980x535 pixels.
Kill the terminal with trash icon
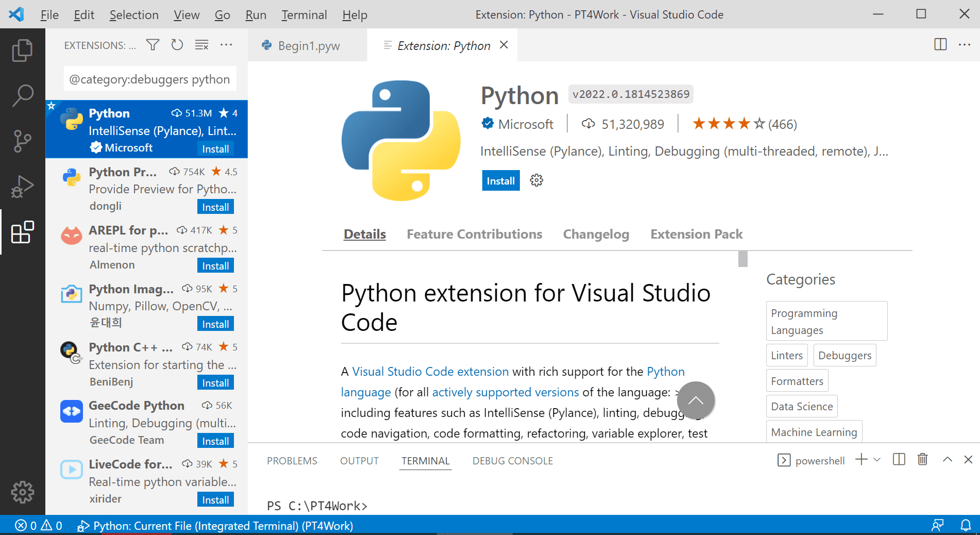coord(922,459)
